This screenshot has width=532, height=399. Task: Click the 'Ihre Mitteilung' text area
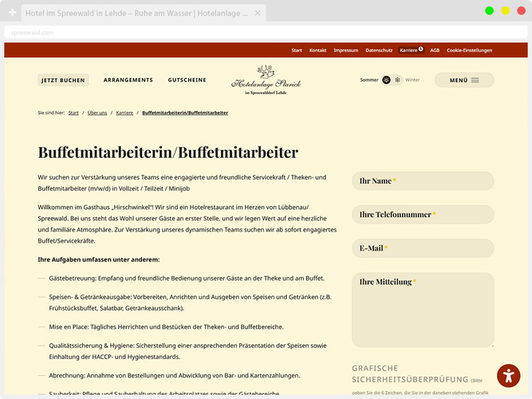[423, 311]
